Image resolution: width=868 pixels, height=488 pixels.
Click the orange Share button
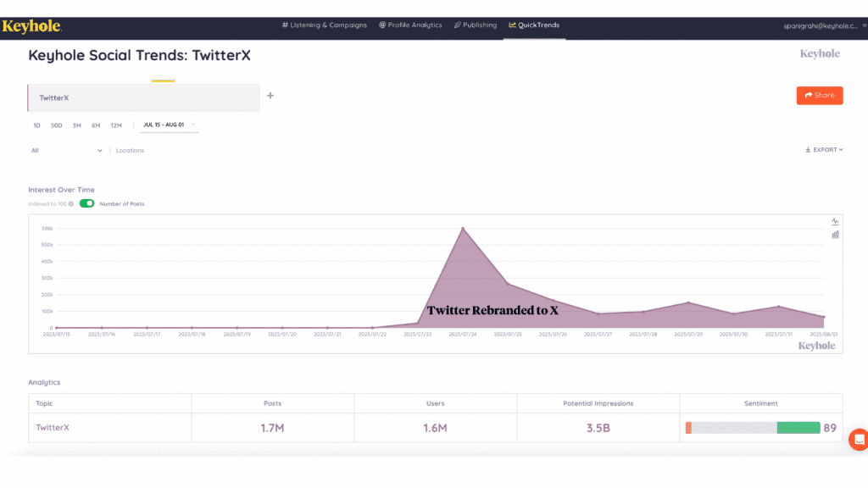pos(820,96)
